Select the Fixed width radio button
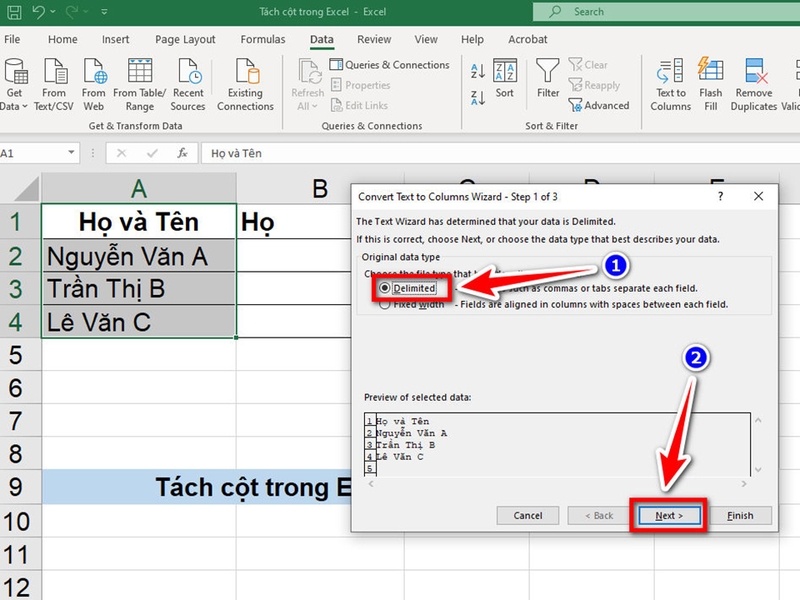The width and height of the screenshot is (800, 600). pos(385,305)
